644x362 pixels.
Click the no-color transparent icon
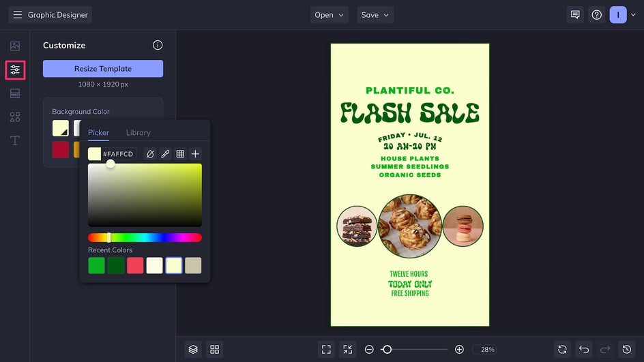[x=150, y=154]
